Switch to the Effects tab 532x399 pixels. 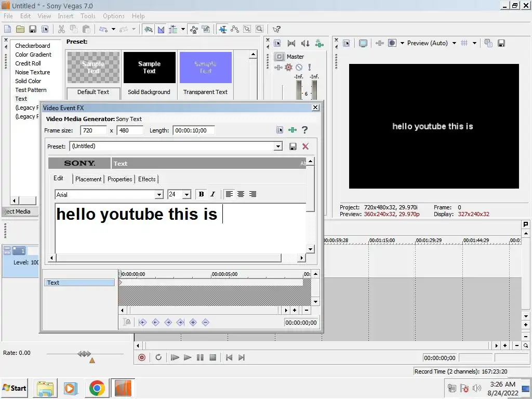point(147,179)
